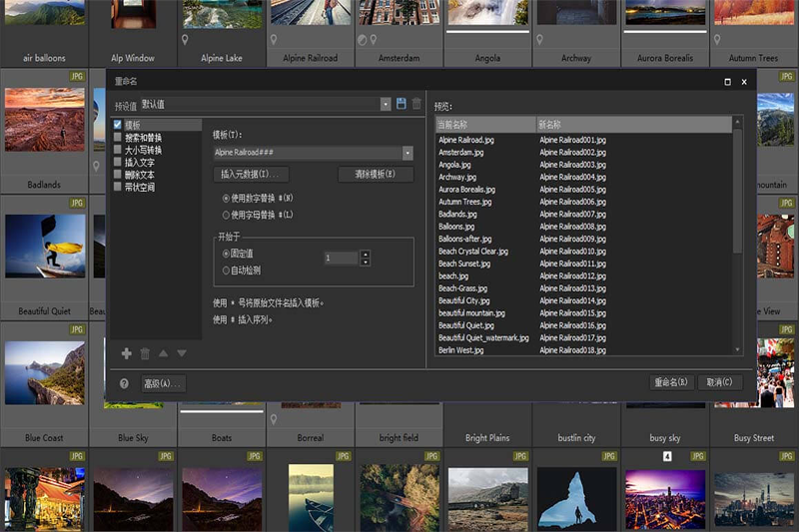Click the 重命名(R) button

tap(670, 382)
